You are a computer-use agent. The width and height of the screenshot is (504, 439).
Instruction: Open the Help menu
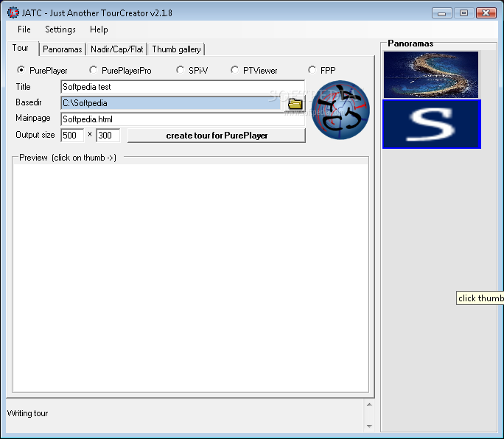click(99, 29)
